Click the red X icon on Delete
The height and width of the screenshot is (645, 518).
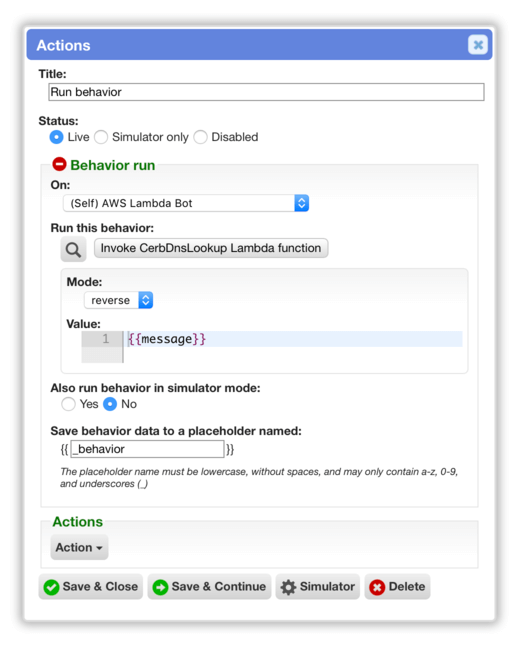click(377, 587)
